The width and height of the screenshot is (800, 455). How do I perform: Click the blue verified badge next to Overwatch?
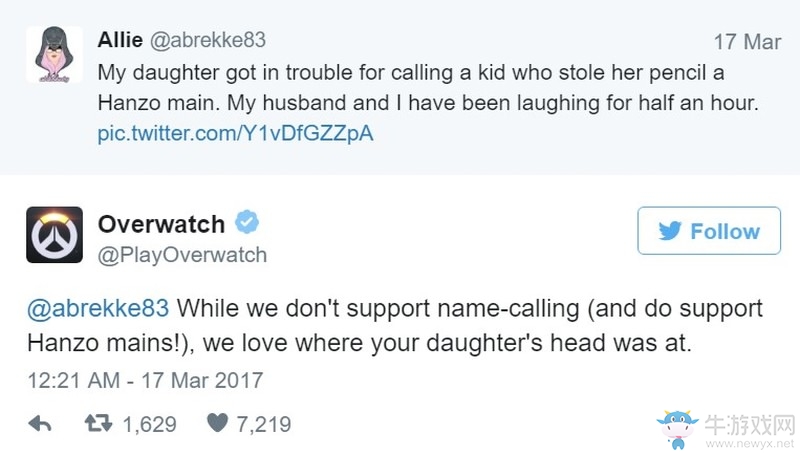point(245,222)
